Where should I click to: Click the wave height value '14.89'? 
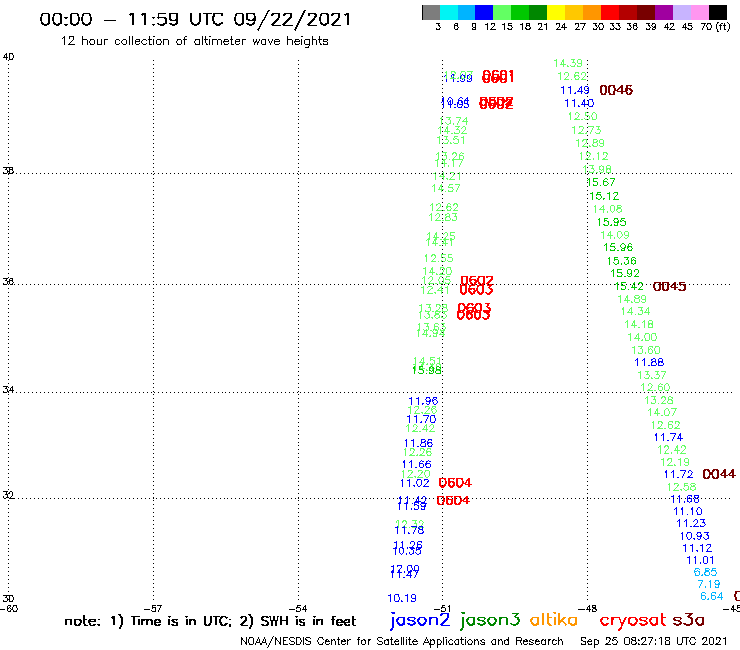[632, 299]
